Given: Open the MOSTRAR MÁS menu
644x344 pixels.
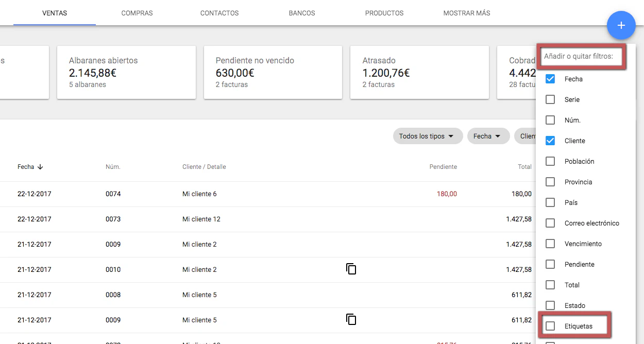Looking at the screenshot, I should pos(466,13).
